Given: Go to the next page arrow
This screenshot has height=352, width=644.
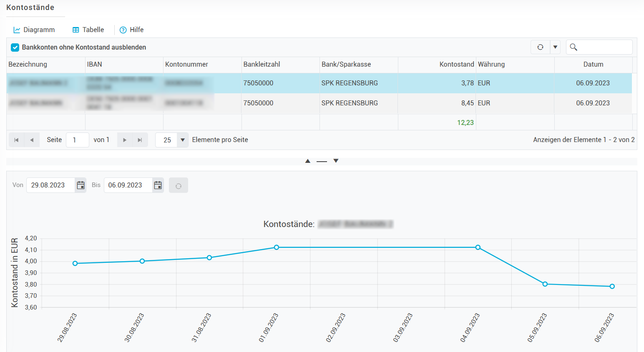Looking at the screenshot, I should [x=125, y=140].
